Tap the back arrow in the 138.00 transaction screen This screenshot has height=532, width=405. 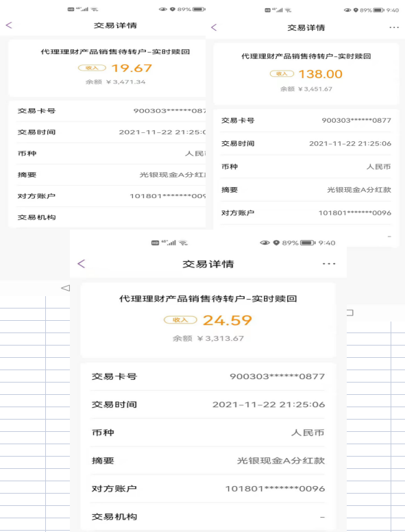click(x=214, y=27)
